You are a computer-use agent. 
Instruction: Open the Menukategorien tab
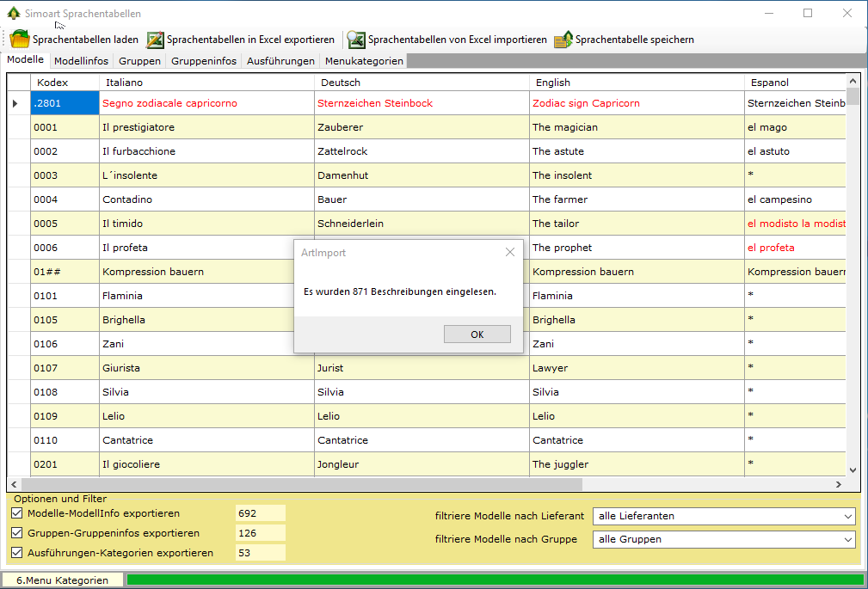tap(364, 61)
